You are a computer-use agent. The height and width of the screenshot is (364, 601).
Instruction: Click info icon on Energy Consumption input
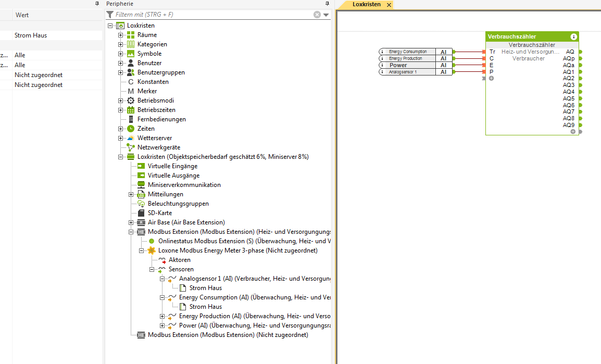(382, 52)
